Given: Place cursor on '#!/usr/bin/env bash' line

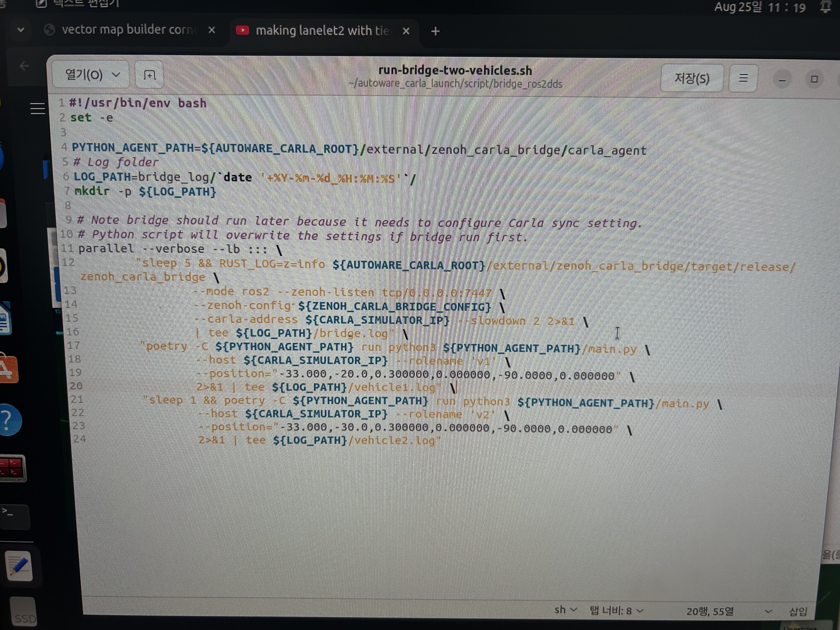Looking at the screenshot, I should 137,103.
